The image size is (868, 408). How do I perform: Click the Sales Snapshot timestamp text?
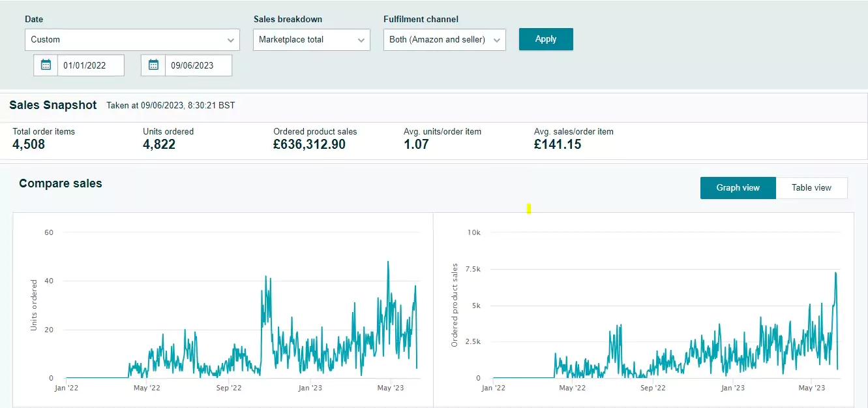170,105
